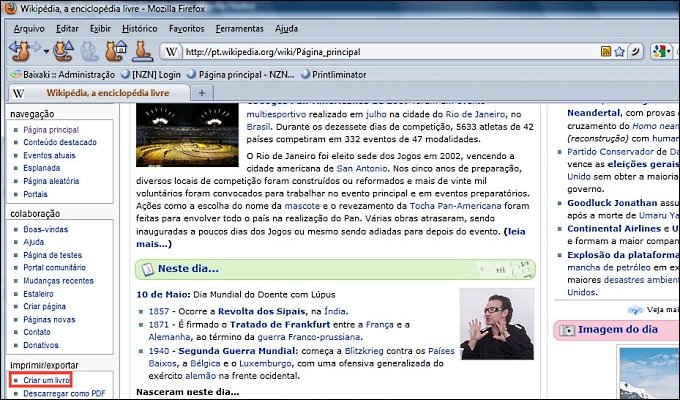Image resolution: width=680 pixels, height=400 pixels.
Task: Click the Google search engine icon
Action: 660,52
